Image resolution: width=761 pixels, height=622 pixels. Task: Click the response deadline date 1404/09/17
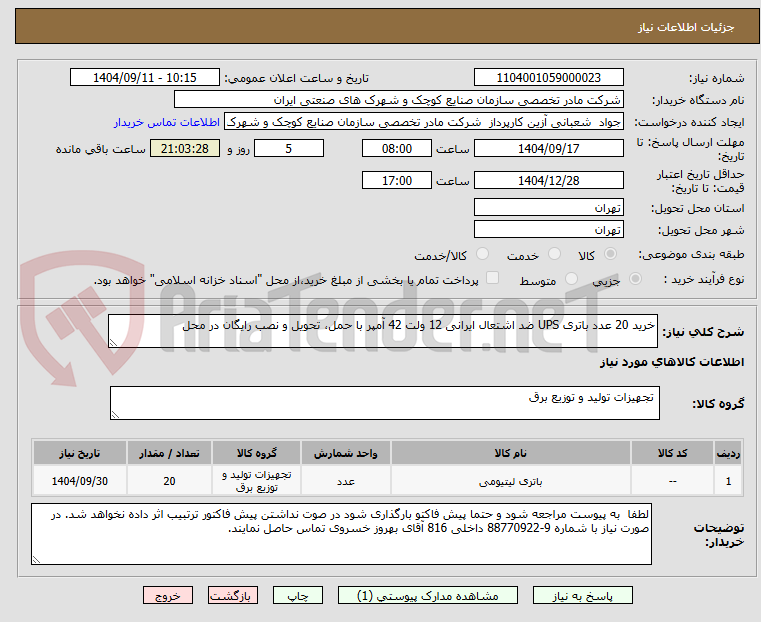point(548,148)
